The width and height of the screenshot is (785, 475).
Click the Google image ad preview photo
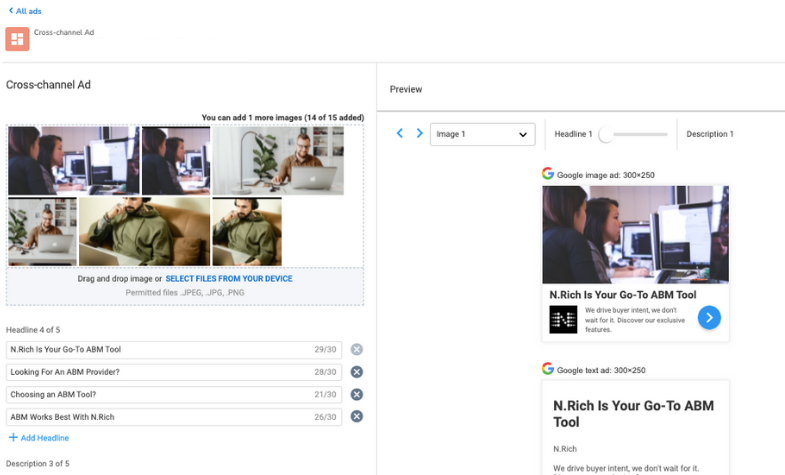coord(635,234)
